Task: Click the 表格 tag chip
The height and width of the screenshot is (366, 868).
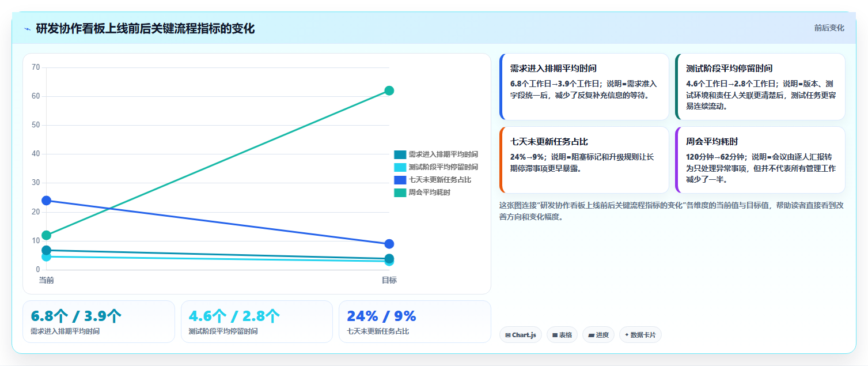Action: point(562,335)
